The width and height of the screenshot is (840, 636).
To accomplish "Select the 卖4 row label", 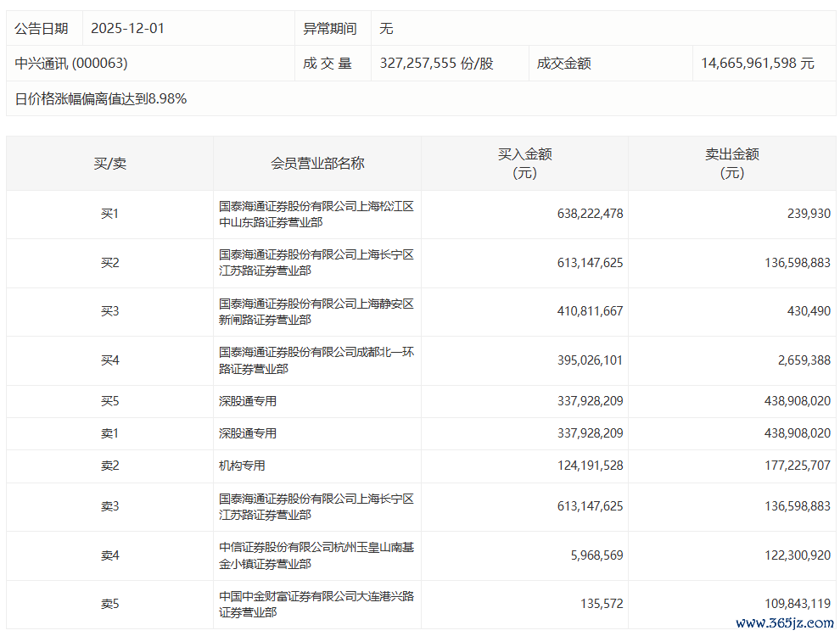I will [109, 555].
